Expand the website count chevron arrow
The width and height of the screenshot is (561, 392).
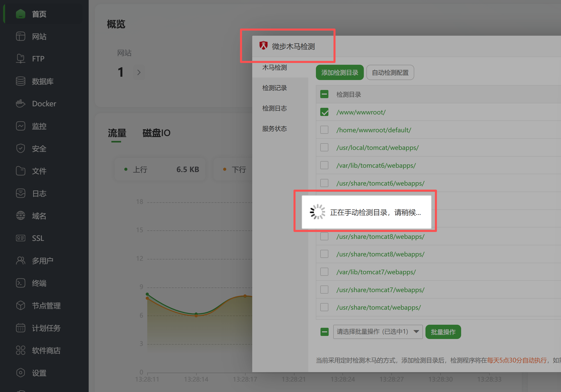tap(139, 72)
